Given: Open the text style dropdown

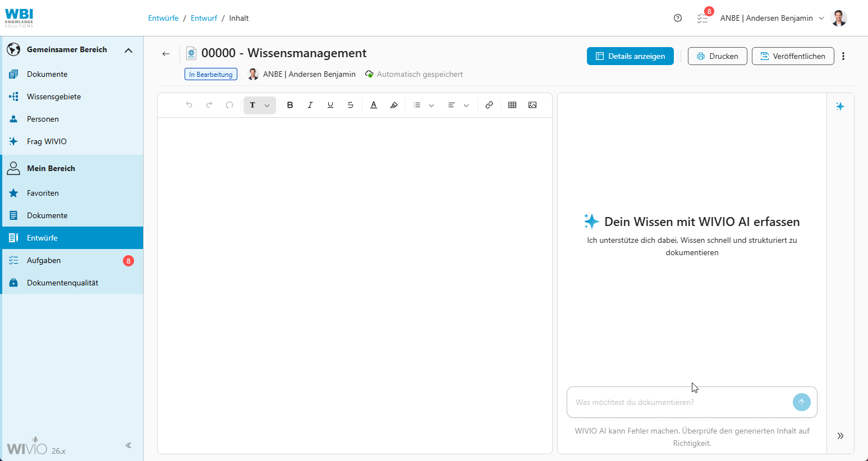Looking at the screenshot, I should click(x=260, y=105).
